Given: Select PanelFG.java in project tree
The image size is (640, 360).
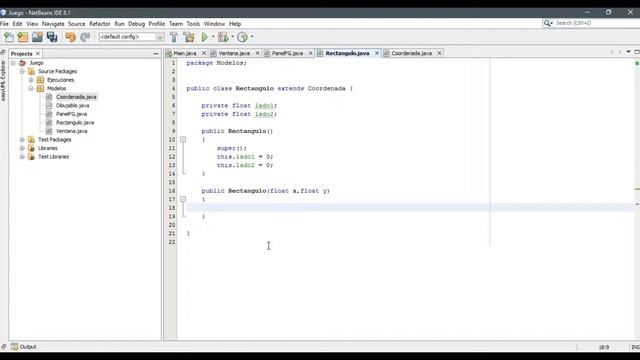Looking at the screenshot, I should click(x=71, y=114).
